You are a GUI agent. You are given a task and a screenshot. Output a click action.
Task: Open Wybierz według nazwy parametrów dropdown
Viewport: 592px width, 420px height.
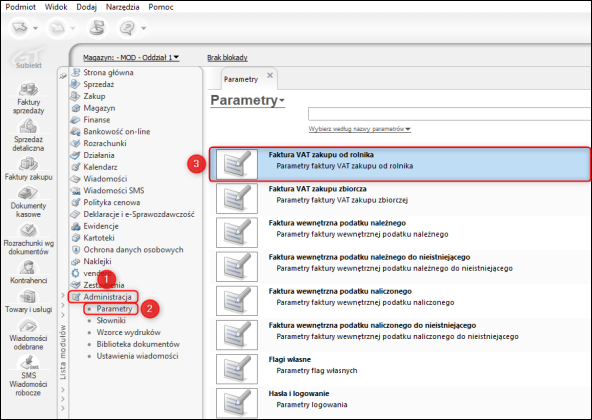(x=359, y=129)
